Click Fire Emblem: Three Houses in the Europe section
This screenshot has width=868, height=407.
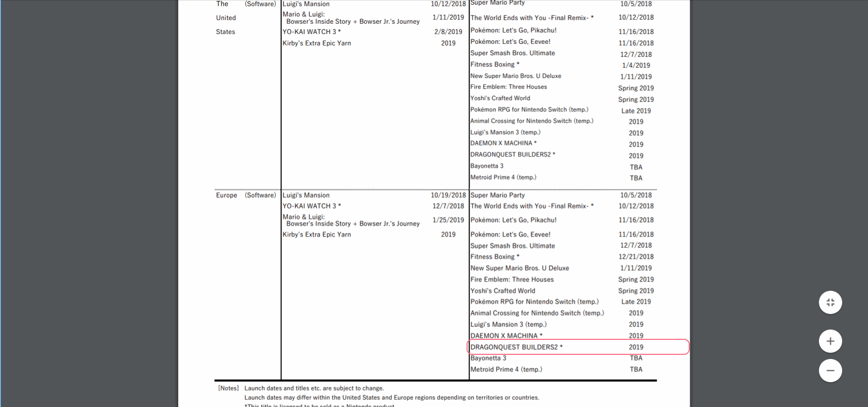pyautogui.click(x=512, y=280)
